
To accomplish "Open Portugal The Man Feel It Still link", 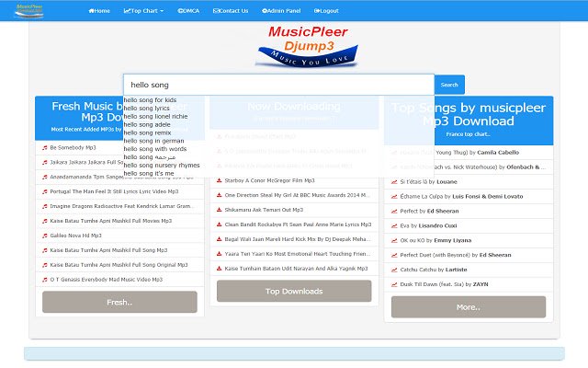I will point(114,191).
